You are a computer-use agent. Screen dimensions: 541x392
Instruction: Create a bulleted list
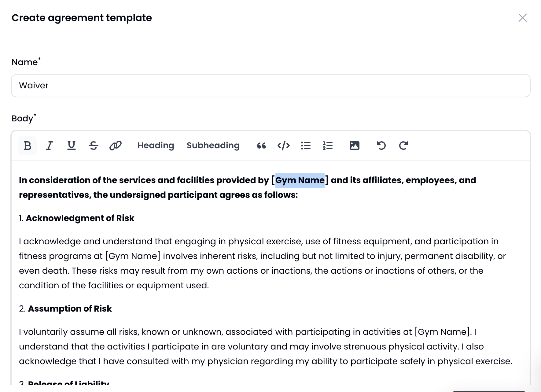coord(306,146)
